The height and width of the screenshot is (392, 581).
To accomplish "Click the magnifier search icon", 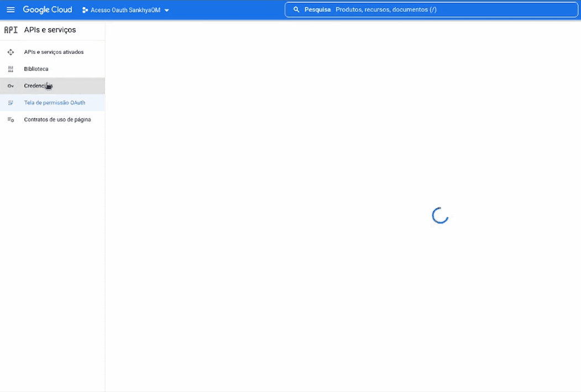I will point(296,9).
